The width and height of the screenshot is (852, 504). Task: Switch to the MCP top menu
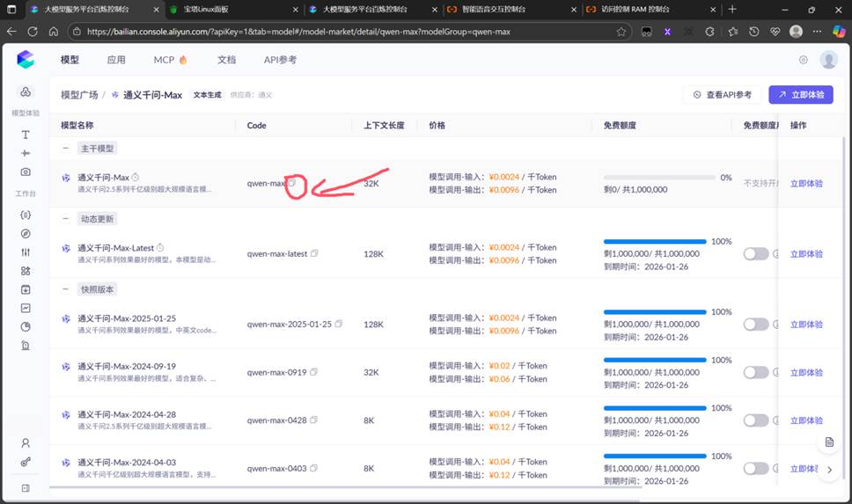point(170,60)
